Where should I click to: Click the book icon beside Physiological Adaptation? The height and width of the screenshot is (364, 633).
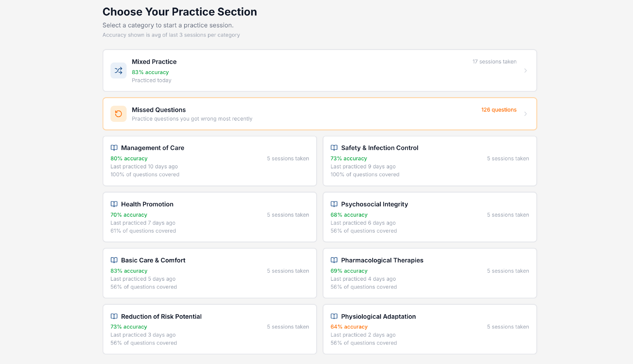[334, 317]
